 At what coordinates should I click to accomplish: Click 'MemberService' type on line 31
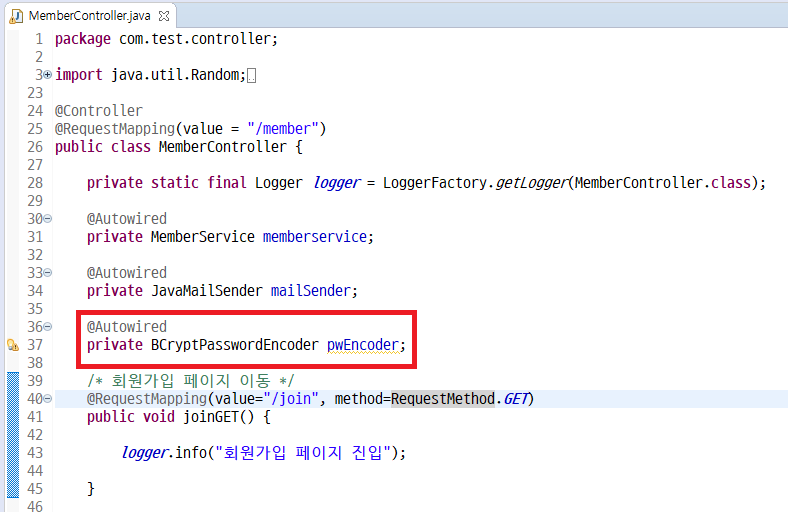203,237
